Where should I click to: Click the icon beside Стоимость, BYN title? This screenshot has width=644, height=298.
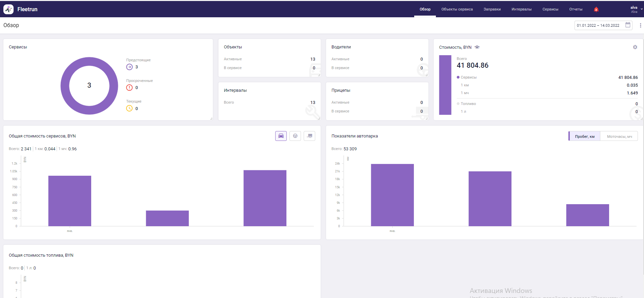click(x=477, y=47)
